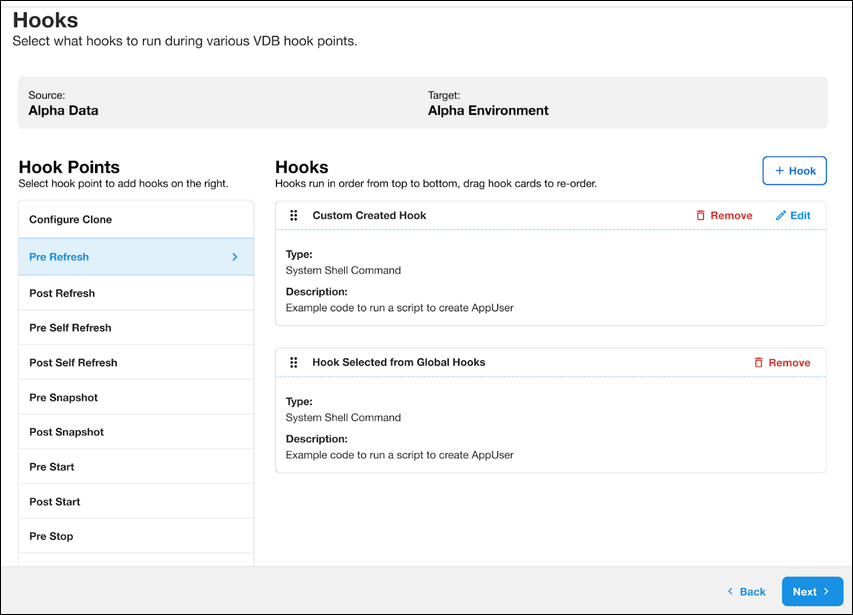Screen dimensions: 853x615
Task: Click pencil Edit icon on Custom Hook
Action: point(781,216)
